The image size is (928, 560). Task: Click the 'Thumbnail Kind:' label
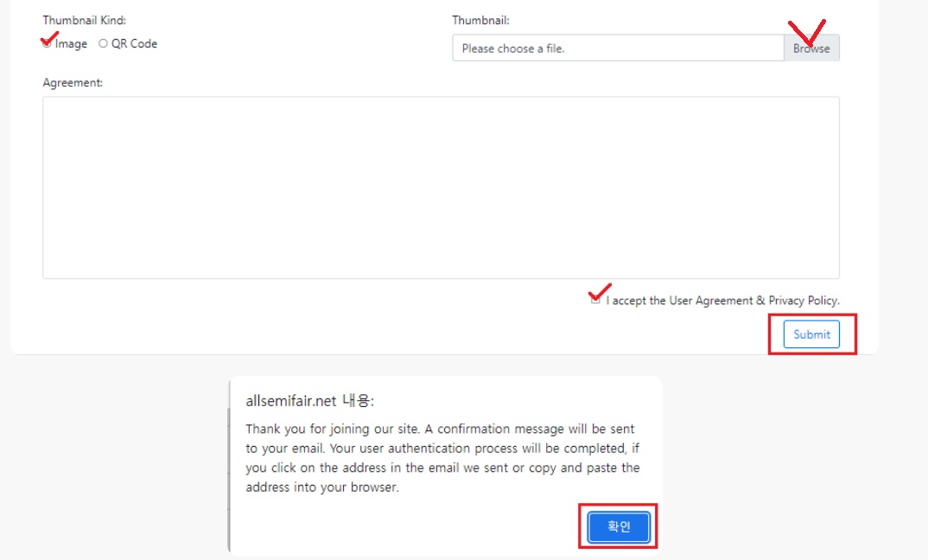pyautogui.click(x=84, y=20)
